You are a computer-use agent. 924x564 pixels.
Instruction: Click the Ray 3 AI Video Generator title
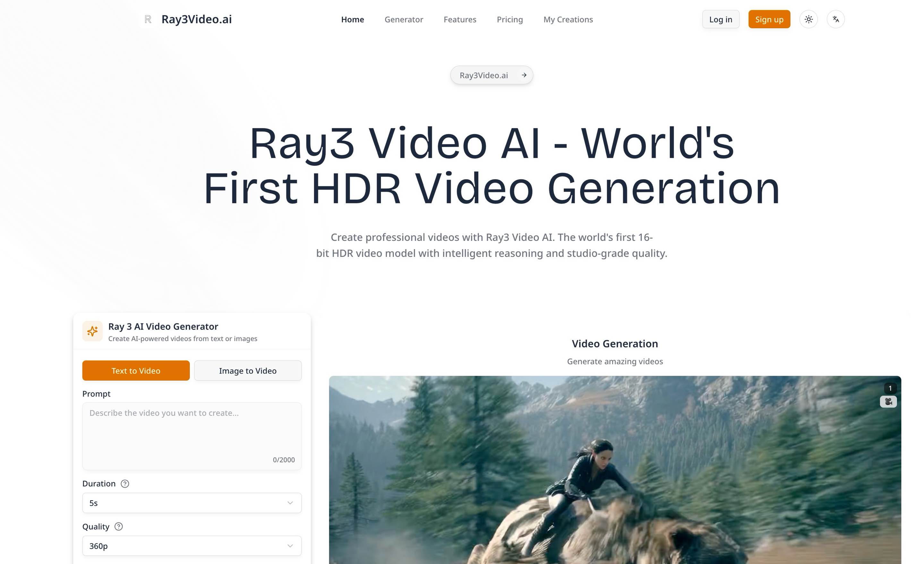[x=163, y=326]
